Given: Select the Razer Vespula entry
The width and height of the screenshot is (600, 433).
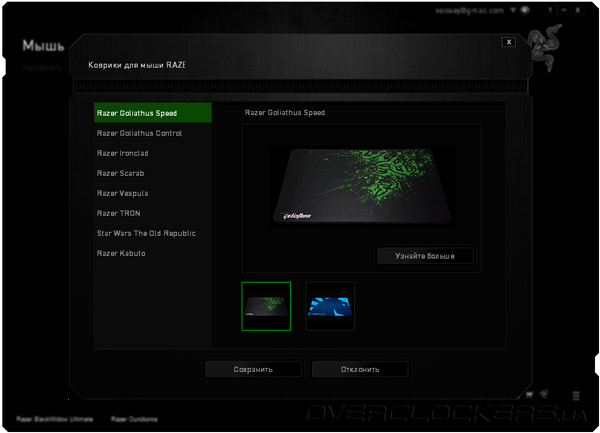Looking at the screenshot, I should click(x=153, y=193).
